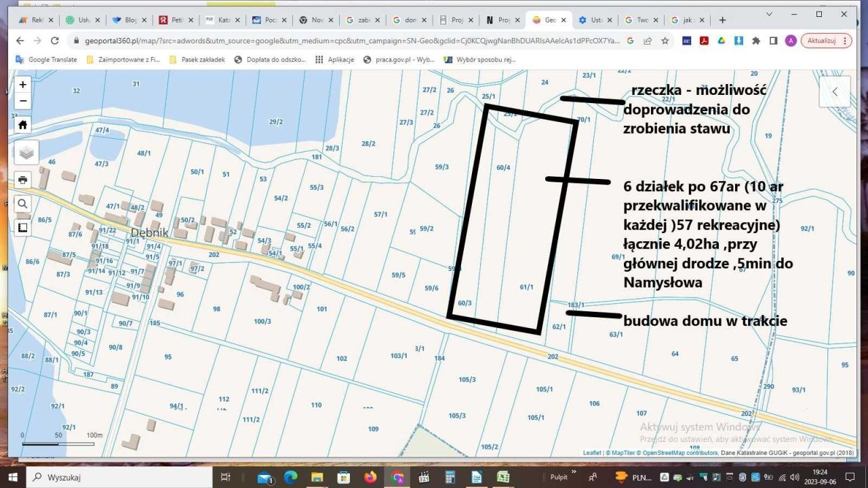
Task: Open the downloads arrow icon in the toolbar
Action: (x=738, y=41)
